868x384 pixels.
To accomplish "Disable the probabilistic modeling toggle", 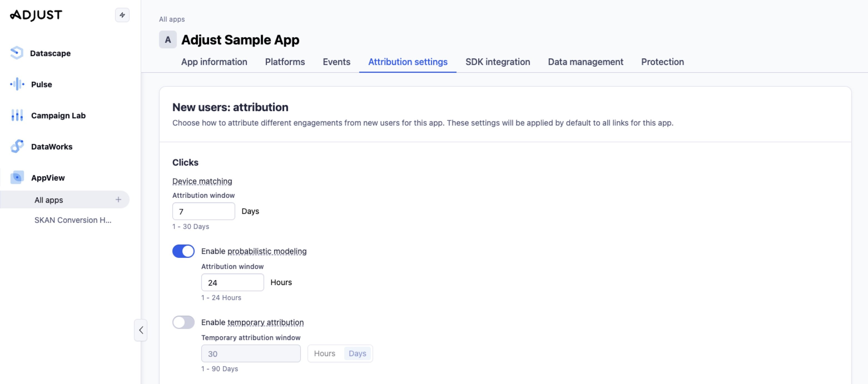I will 183,251.
